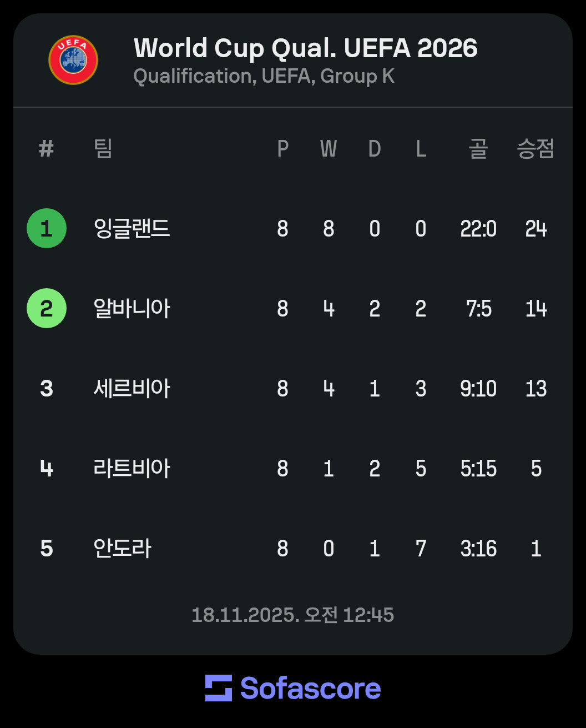Select the light green rank 2 circle
The width and height of the screenshot is (586, 728).
point(47,308)
